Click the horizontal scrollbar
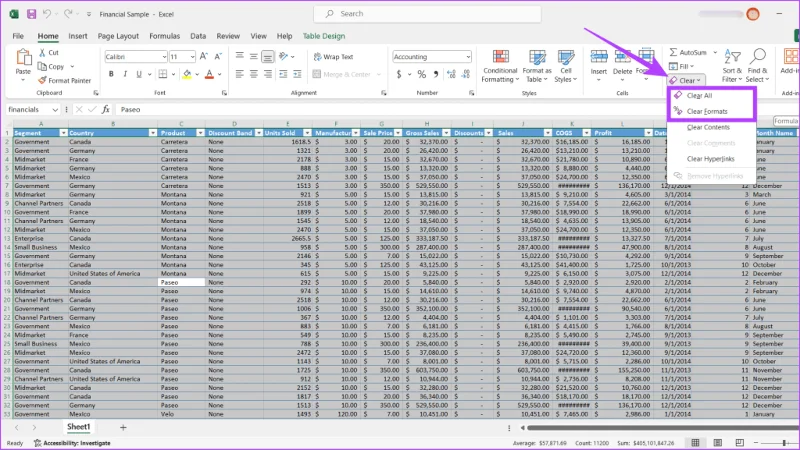 click(663, 428)
